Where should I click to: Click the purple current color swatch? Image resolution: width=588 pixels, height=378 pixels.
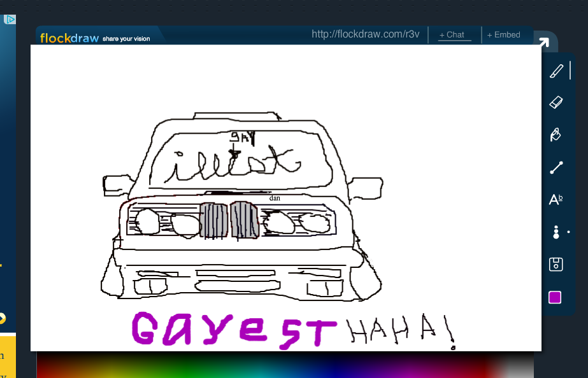(555, 297)
